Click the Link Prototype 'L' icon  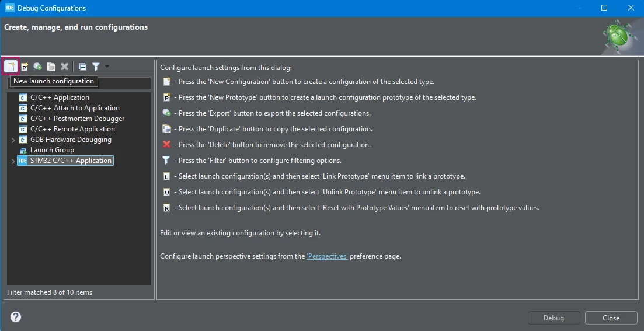tap(166, 176)
